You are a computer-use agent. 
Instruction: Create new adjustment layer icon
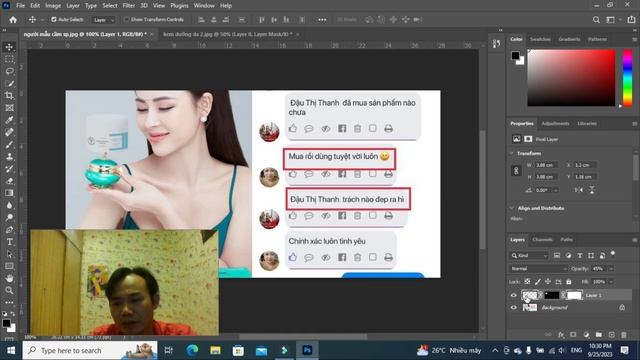coord(586,335)
